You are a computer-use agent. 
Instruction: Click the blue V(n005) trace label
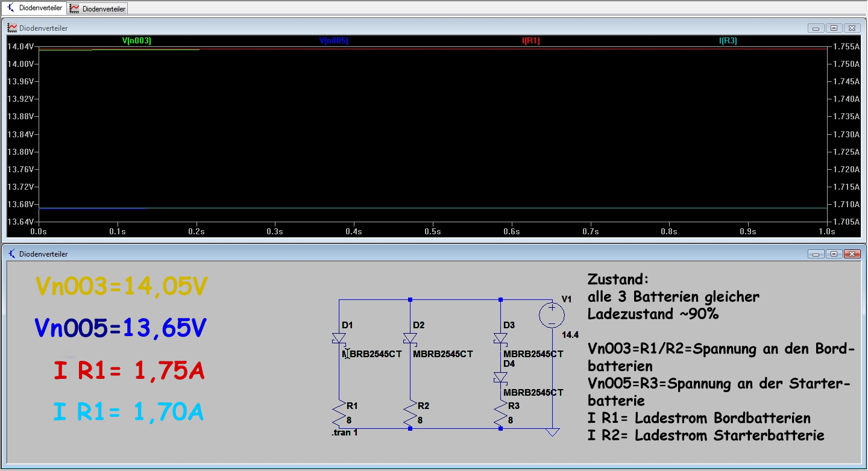(x=333, y=41)
